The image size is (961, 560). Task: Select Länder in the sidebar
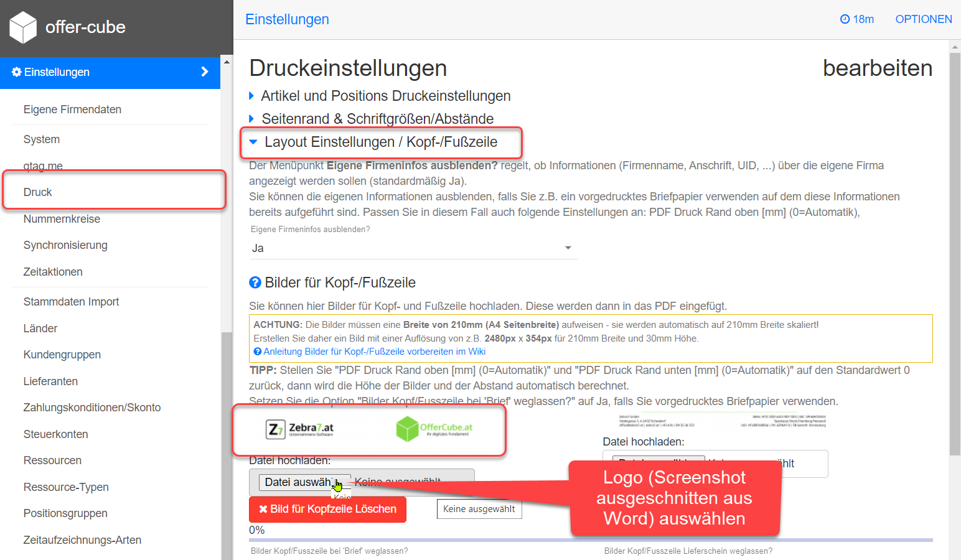click(40, 329)
